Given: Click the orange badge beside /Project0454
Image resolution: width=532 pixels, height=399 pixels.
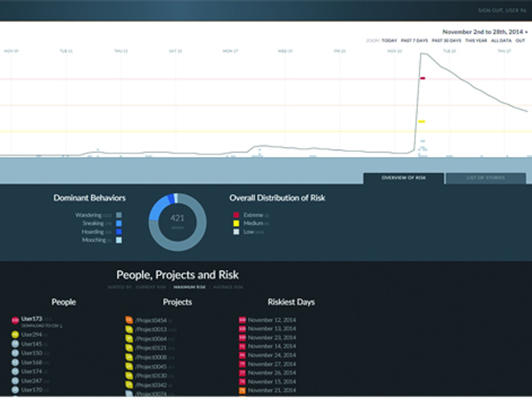Looking at the screenshot, I should tap(129, 320).
